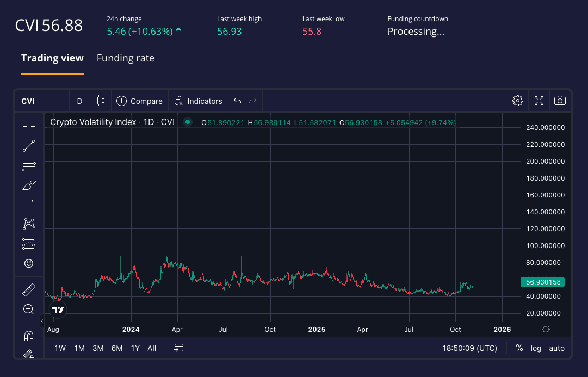This screenshot has height=377, width=588.
Task: Collapse the left drawing toolbar
Action: click(x=42, y=322)
